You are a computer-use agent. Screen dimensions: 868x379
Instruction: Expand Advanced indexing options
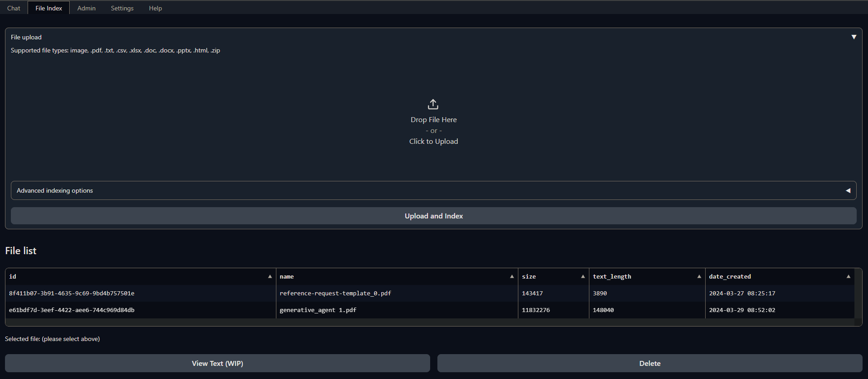pos(848,190)
